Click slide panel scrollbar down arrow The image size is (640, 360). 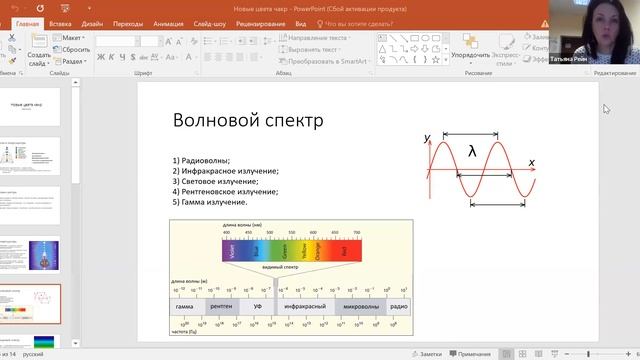coord(76,343)
